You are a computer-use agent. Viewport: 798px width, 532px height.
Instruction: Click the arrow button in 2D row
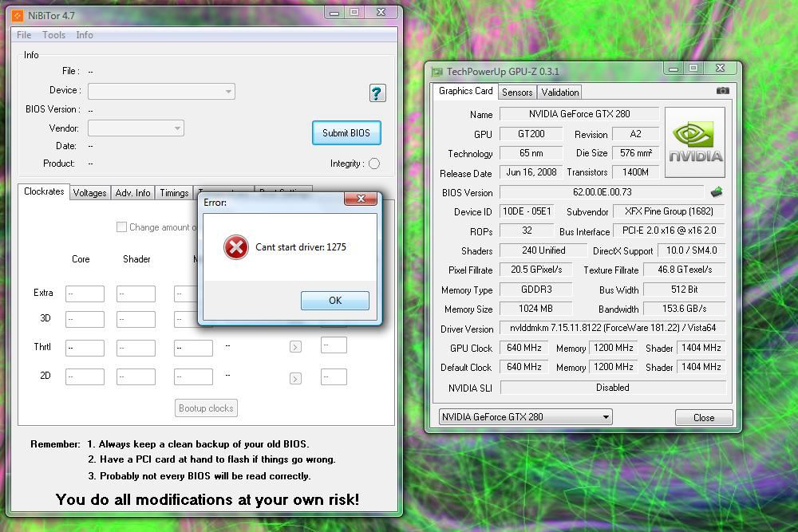(295, 378)
